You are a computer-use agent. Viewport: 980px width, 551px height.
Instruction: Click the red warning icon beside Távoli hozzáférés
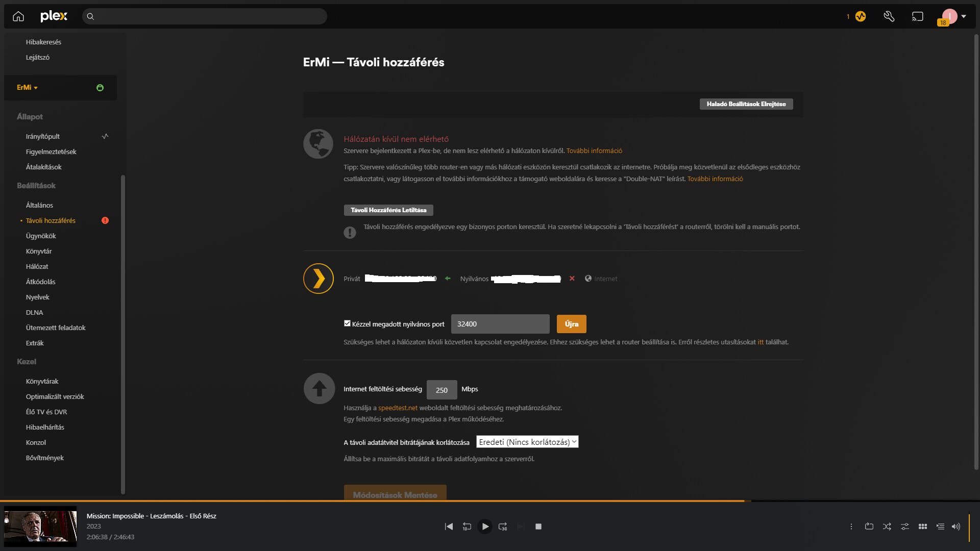(x=105, y=220)
